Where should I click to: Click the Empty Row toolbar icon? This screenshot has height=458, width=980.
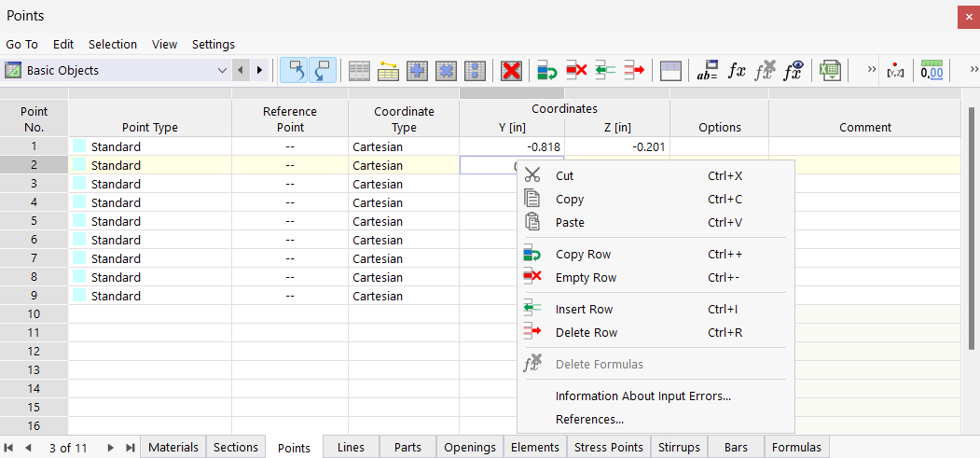pos(577,71)
